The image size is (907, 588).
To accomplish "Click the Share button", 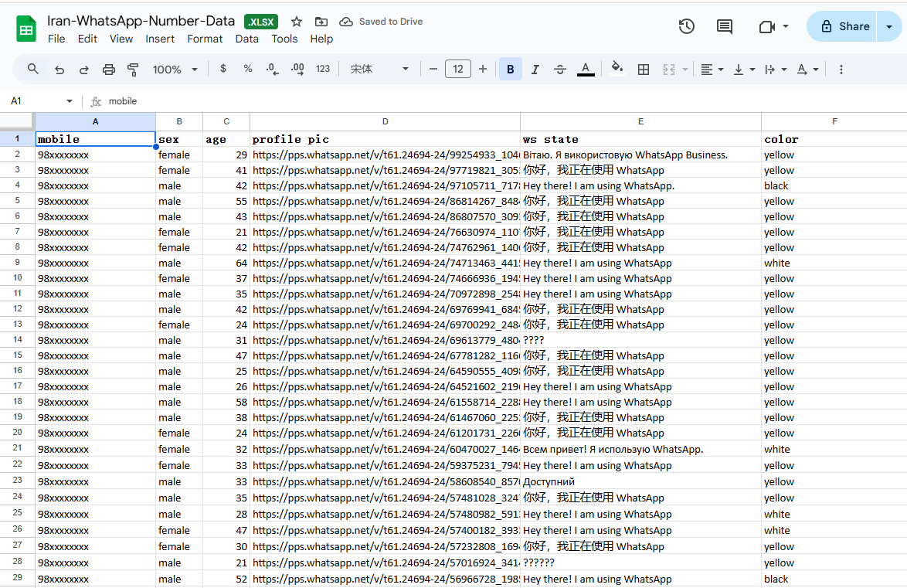I will 842,26.
